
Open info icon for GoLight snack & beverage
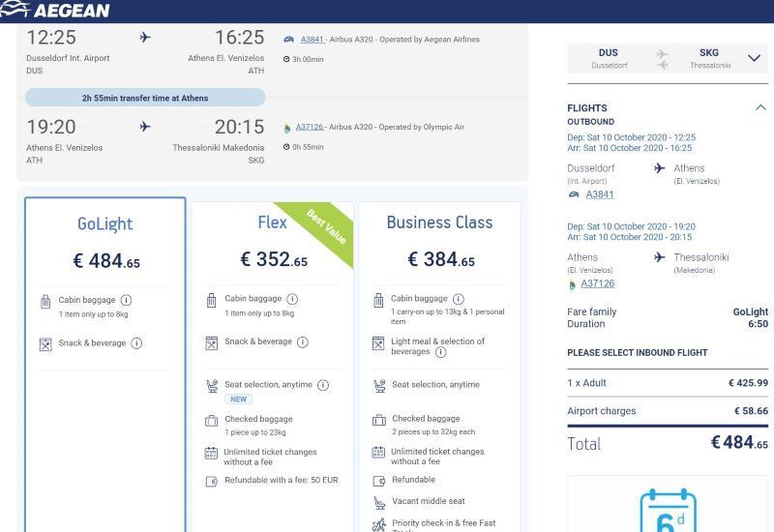pyautogui.click(x=136, y=343)
